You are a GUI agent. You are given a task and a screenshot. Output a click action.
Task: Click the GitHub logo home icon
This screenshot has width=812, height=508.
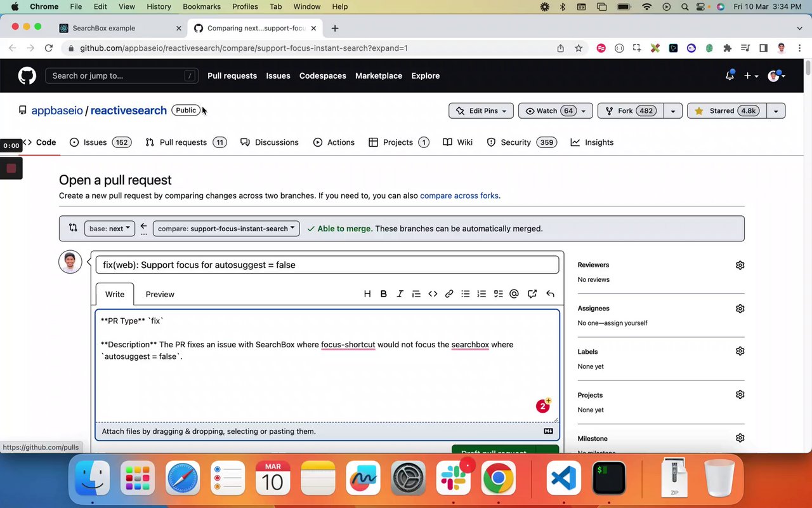coord(27,76)
